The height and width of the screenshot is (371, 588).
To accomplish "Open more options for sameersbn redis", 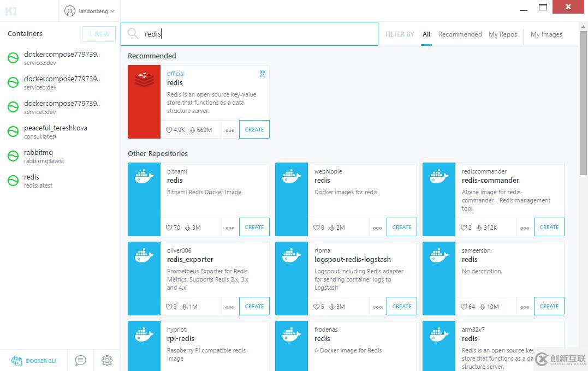I will [525, 307].
